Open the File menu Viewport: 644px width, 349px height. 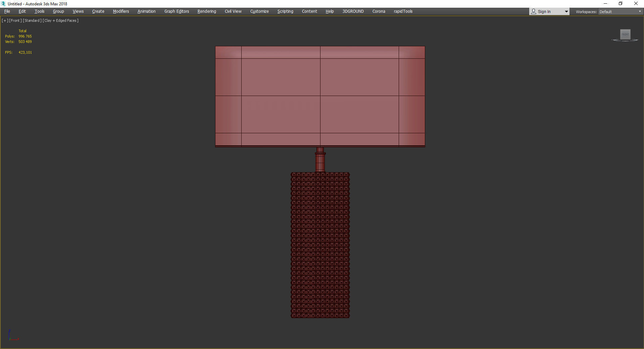(x=7, y=11)
